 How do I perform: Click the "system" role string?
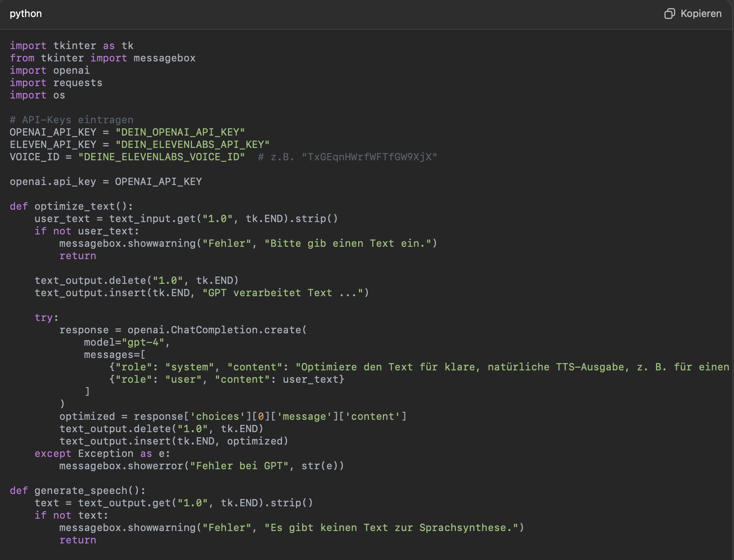[x=189, y=367]
